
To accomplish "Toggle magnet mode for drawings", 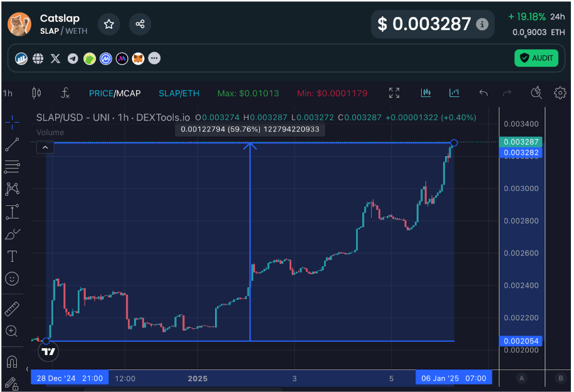I will (12, 361).
